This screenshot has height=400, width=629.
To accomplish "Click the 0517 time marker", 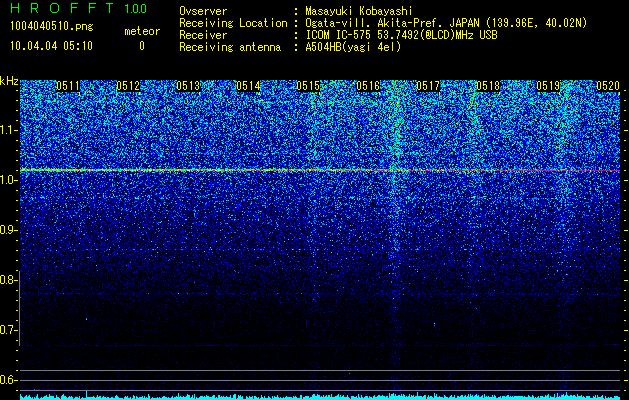I will (x=428, y=86).
